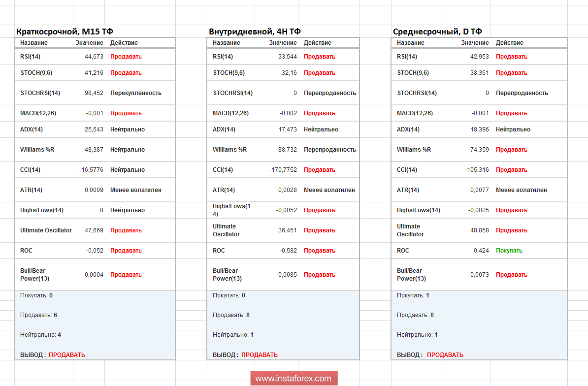Click STOCHRSI(14) value 98,452
The height and width of the screenshot is (386, 588).
[94, 93]
